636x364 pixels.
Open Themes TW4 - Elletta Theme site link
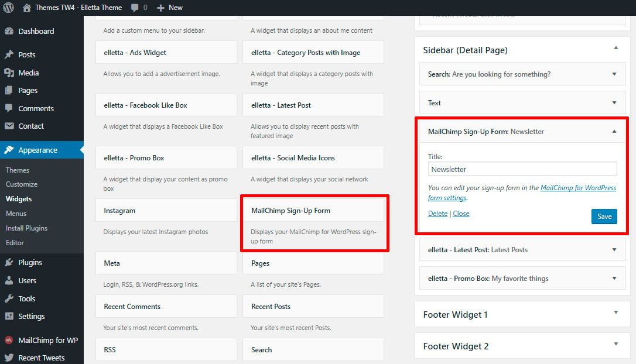(x=78, y=8)
